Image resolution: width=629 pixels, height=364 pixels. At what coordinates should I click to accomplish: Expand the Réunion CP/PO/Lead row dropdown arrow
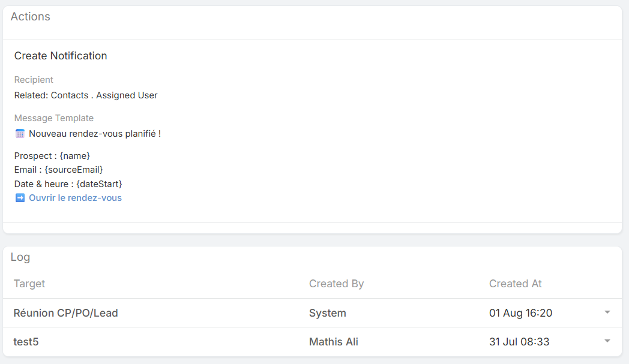(x=607, y=312)
